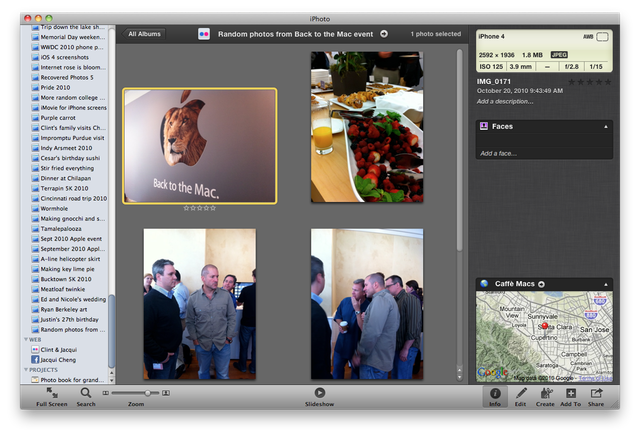Click the sidebar vertical scrollbar thumb

click(111, 331)
